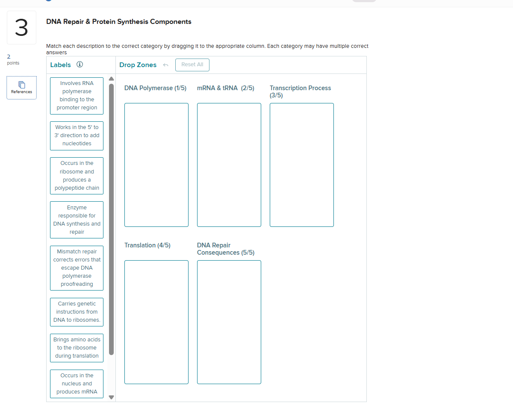The image size is (513, 420).
Task: Click the 'DNA Repair Consequences (5/5)' heading
Action: pos(226,249)
